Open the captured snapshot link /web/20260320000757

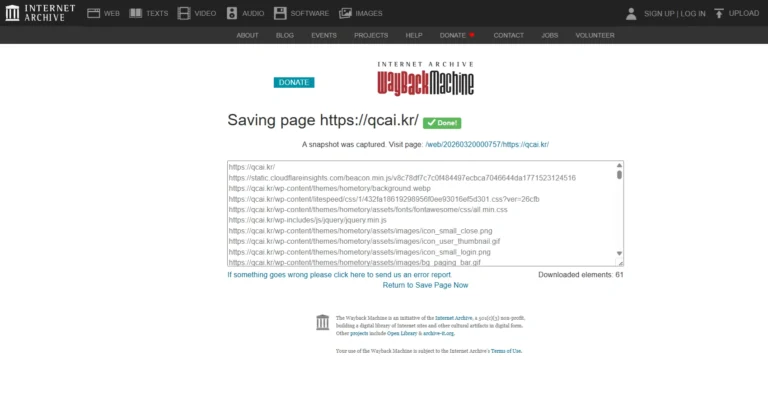click(487, 145)
